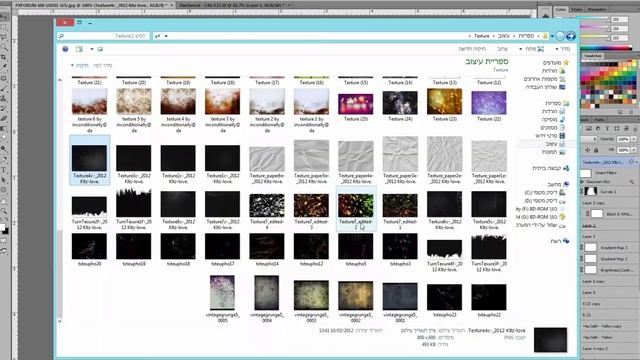Open Music (מוסיקה) library in sidebar
The width and height of the screenshot is (640, 360).
click(x=553, y=119)
